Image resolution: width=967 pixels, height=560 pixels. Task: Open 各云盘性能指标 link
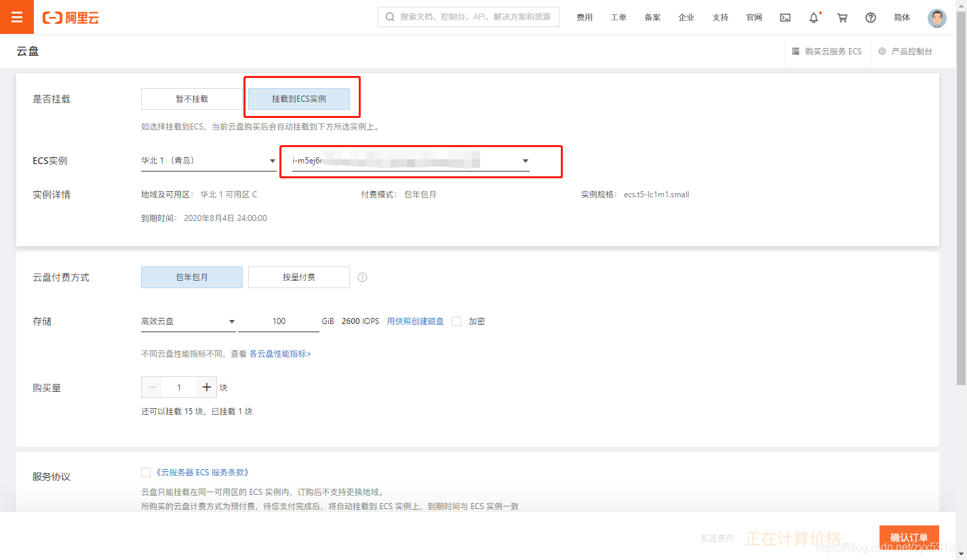click(x=280, y=354)
